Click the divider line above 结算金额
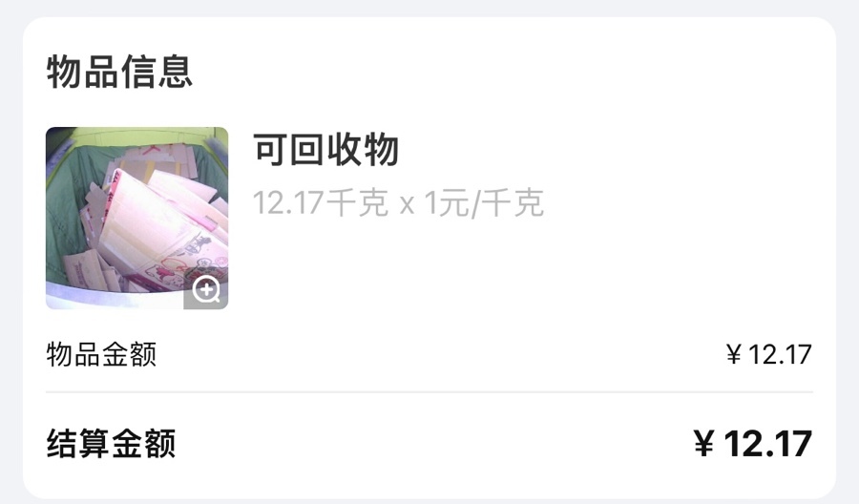 pos(429,392)
